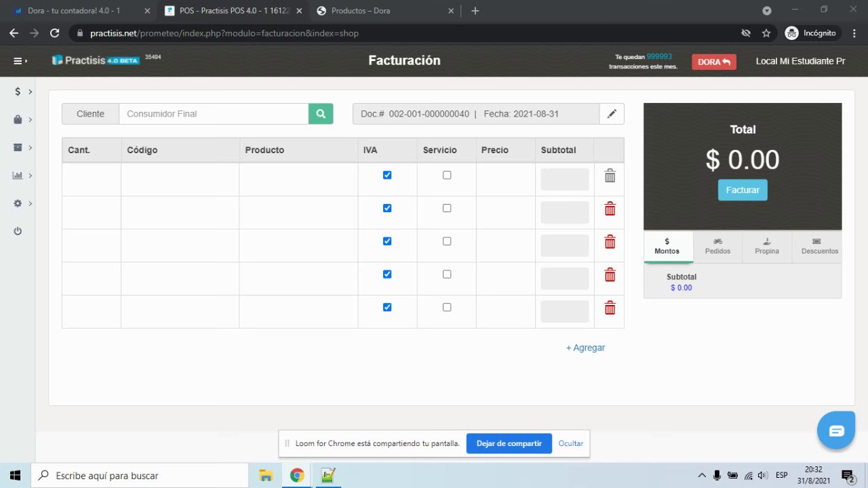This screenshot has width=868, height=488.
Task: Click the browser address bar URL
Action: point(224,33)
